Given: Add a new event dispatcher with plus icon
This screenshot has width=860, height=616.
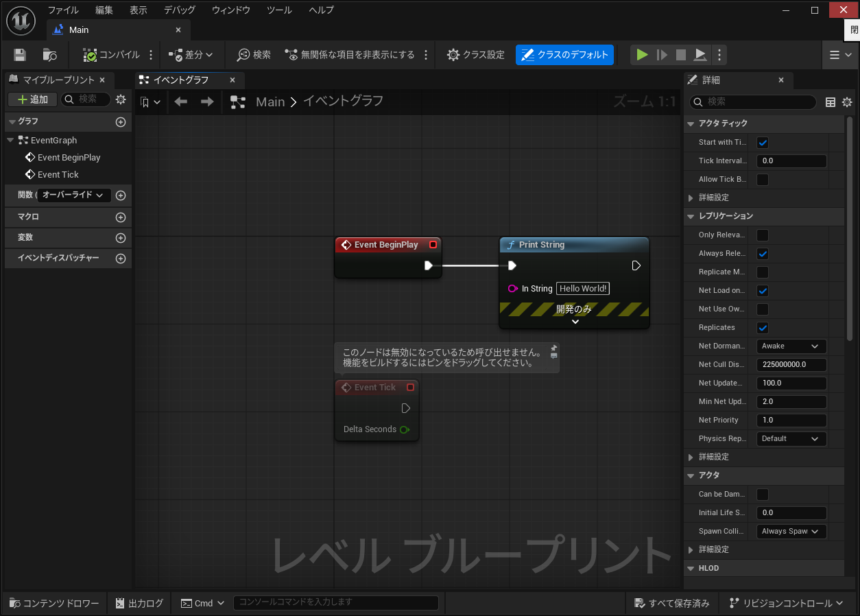Looking at the screenshot, I should click(121, 259).
